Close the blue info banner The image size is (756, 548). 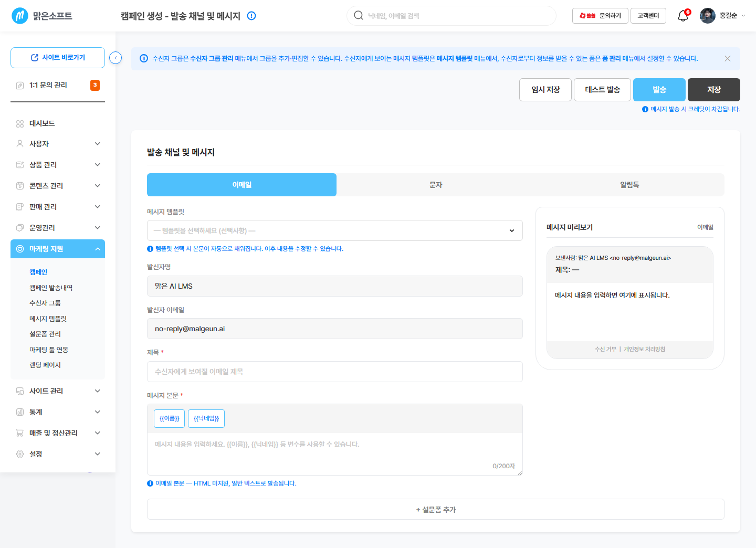(728, 59)
